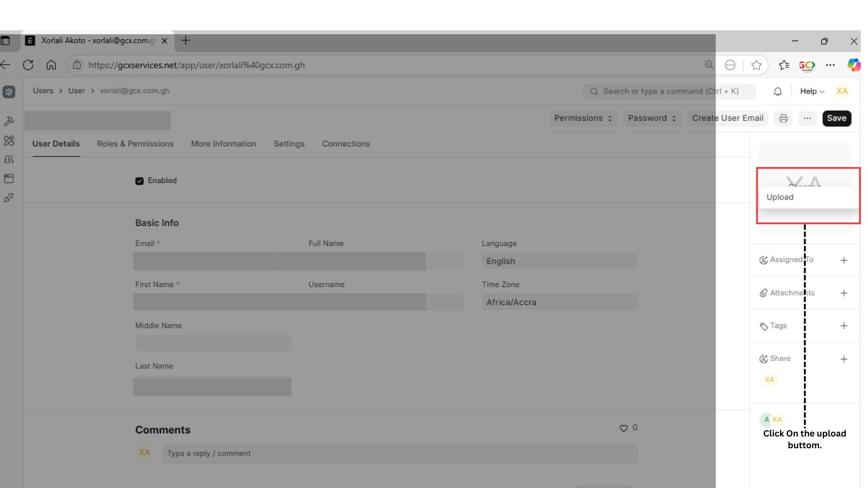Add an attachment with plus icon

coord(844,293)
